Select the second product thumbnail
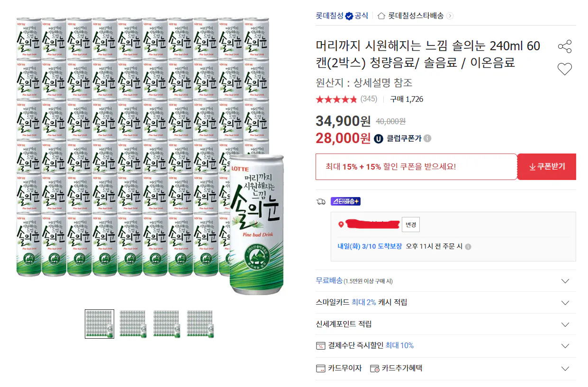 click(x=133, y=324)
